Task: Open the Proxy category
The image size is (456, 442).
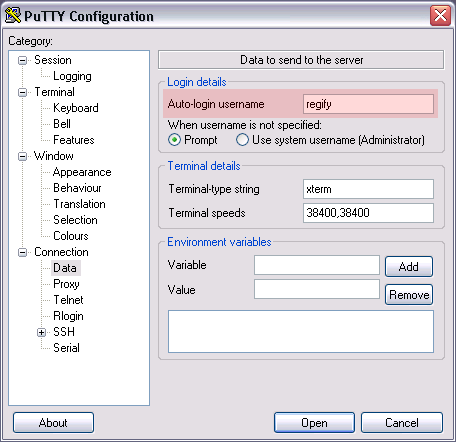Action: click(66, 284)
